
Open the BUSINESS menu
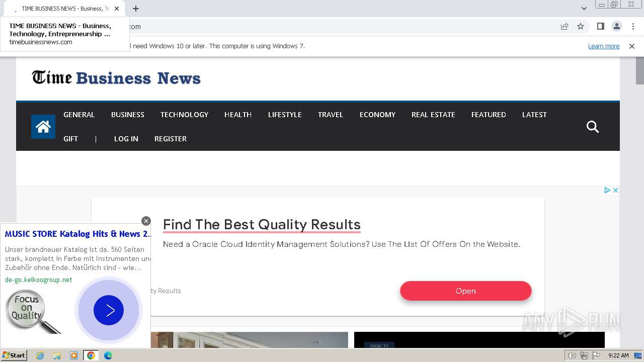[x=128, y=115]
